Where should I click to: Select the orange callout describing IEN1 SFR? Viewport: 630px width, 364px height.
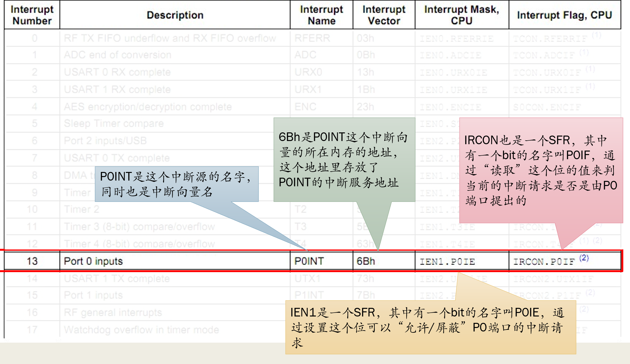point(431,327)
